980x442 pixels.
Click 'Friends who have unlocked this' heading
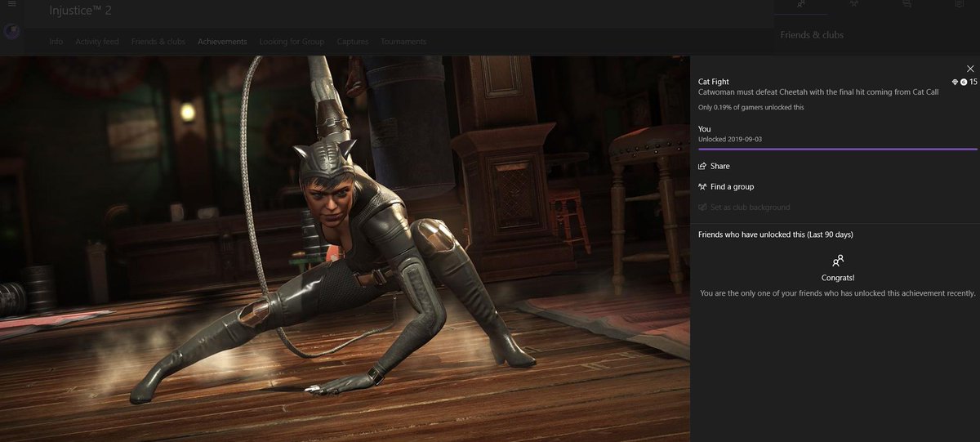[776, 234]
